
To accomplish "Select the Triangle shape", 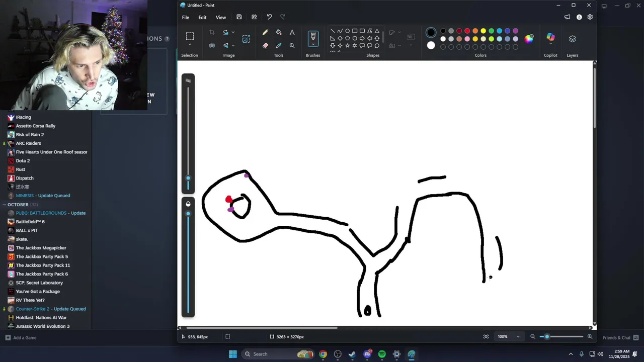I will 377,31.
